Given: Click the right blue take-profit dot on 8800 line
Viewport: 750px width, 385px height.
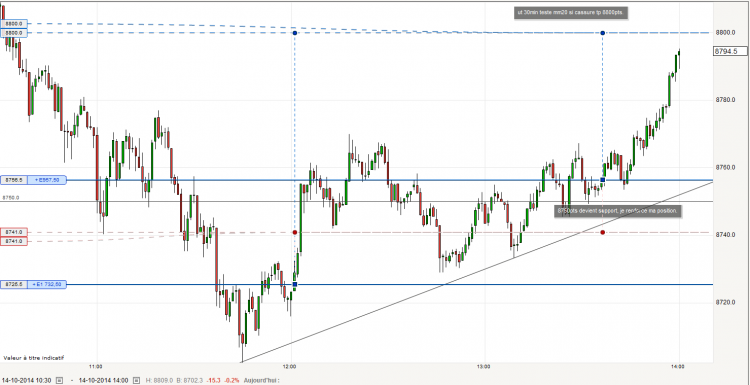Looking at the screenshot, I should (603, 33).
